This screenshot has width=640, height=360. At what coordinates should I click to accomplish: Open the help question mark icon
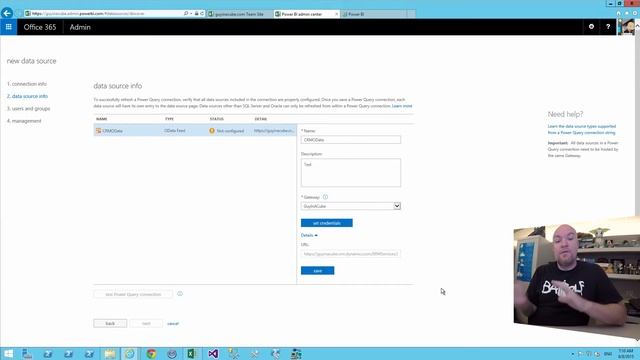pyautogui.click(x=608, y=27)
